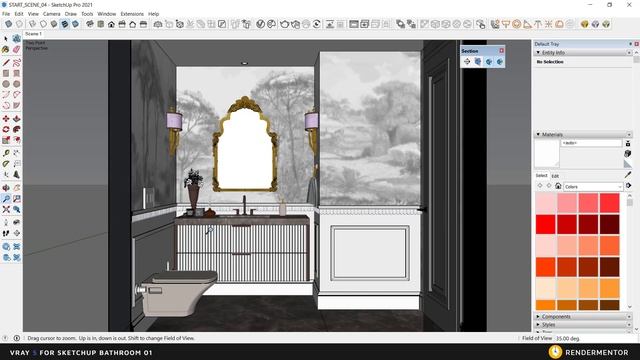The width and height of the screenshot is (640, 360).
Task: Select the Eraser tool
Action: 16,49
